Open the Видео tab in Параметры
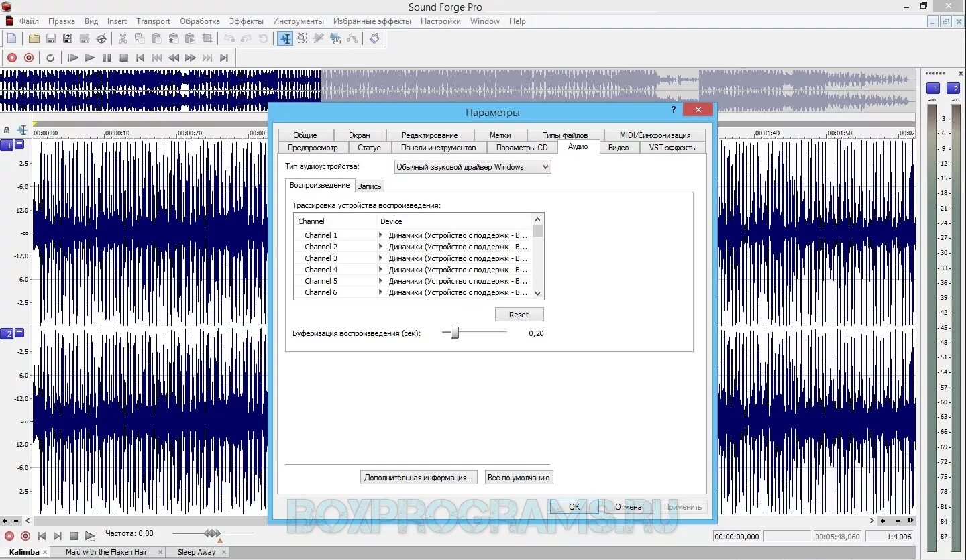This screenshot has width=966, height=560. (619, 148)
